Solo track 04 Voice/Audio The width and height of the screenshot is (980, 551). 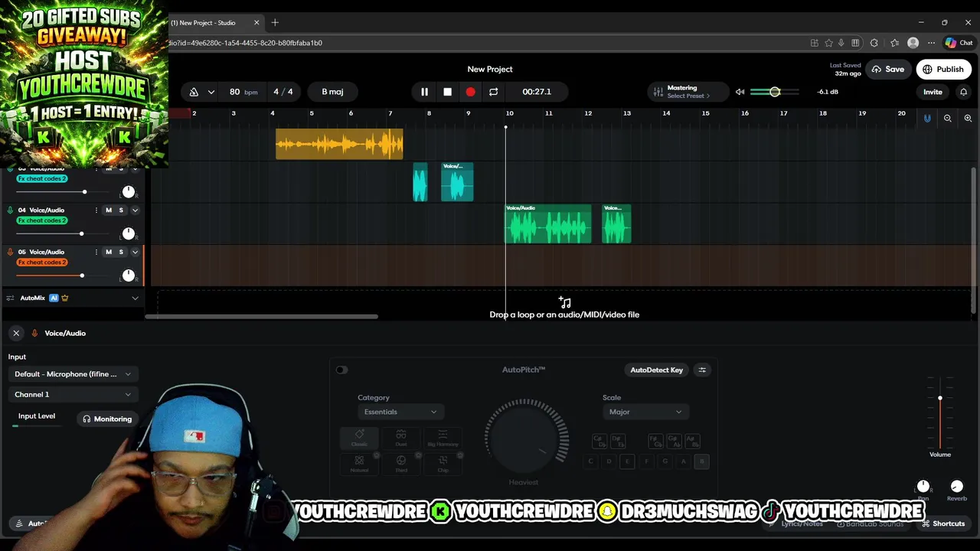(120, 210)
